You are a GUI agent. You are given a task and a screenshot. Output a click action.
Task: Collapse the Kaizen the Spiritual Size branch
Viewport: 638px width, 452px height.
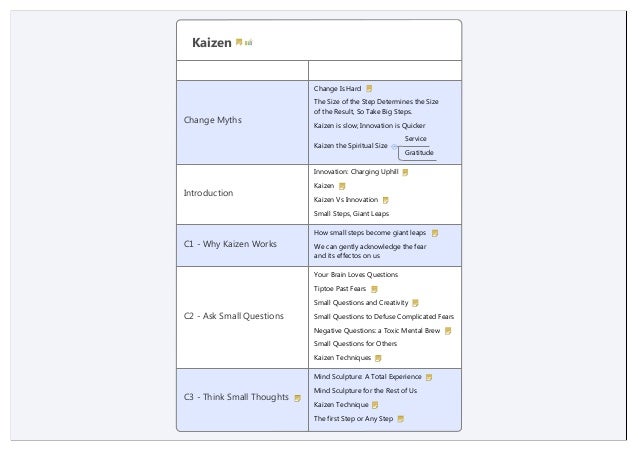pos(394,146)
